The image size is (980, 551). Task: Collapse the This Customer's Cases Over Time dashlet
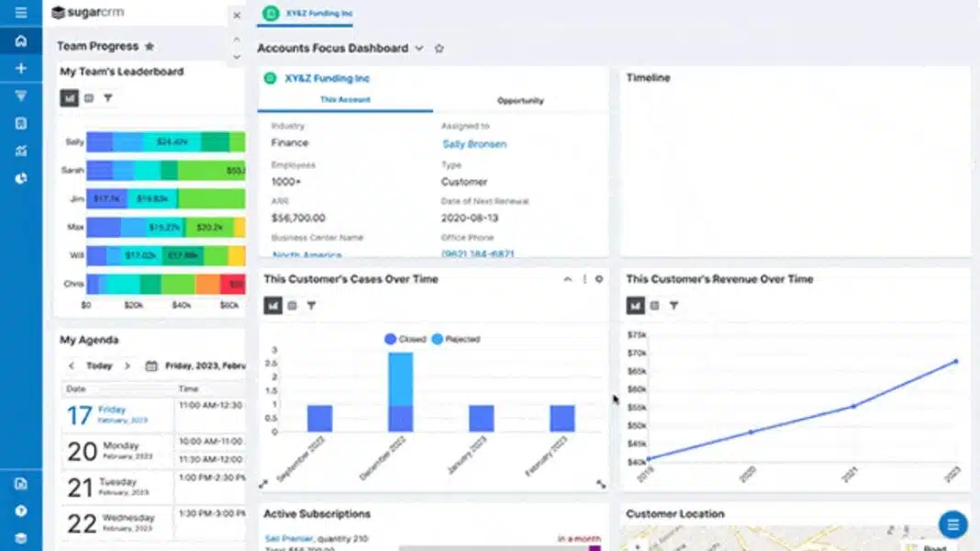(567, 279)
